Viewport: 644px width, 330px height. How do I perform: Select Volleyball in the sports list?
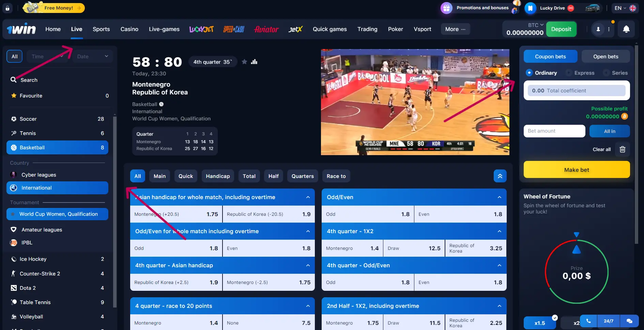(57, 317)
